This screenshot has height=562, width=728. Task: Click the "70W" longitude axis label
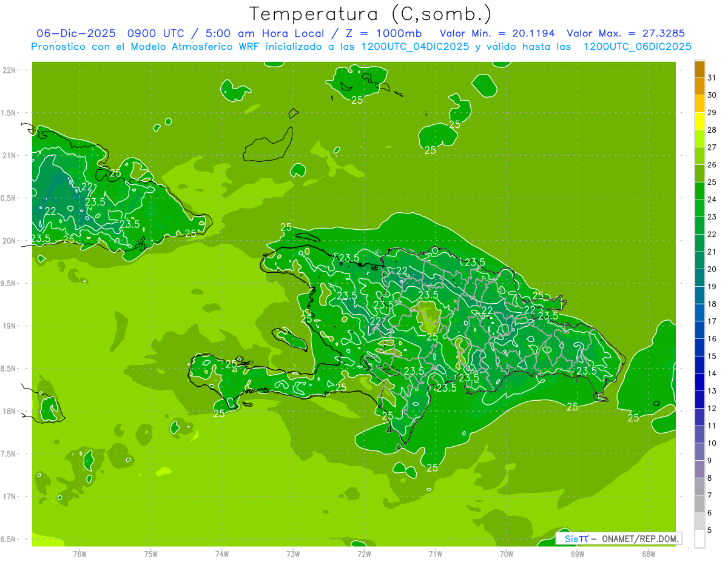507,554
